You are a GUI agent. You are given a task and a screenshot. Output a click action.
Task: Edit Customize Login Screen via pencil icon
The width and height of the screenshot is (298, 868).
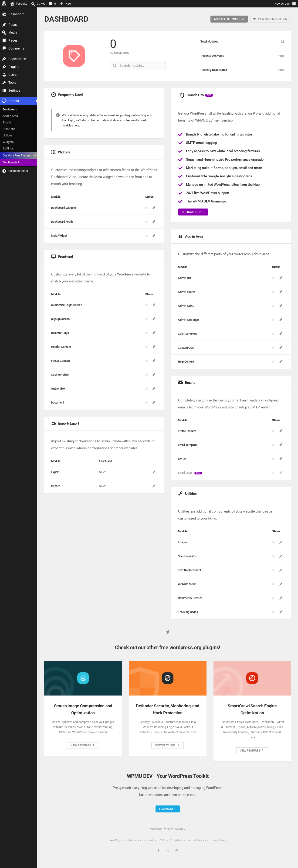click(154, 305)
